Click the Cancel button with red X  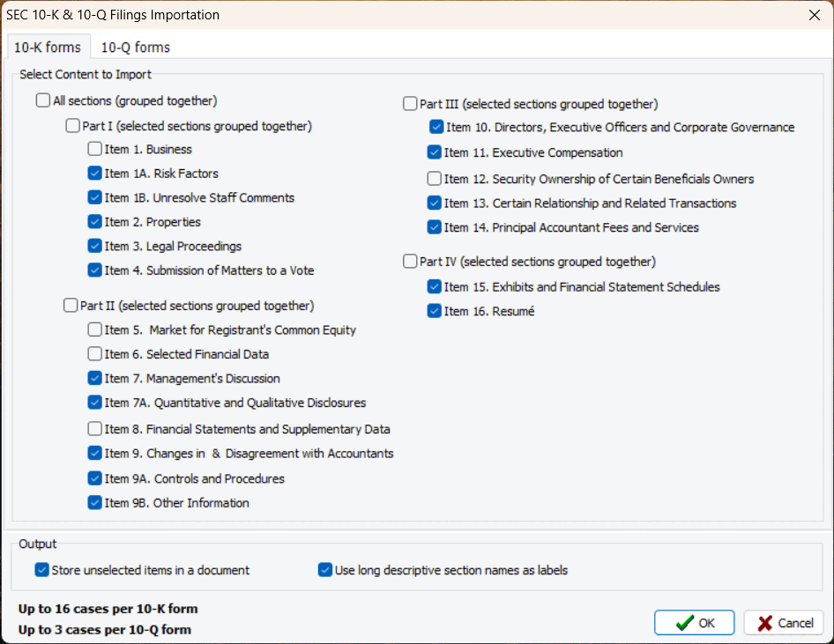point(784,623)
